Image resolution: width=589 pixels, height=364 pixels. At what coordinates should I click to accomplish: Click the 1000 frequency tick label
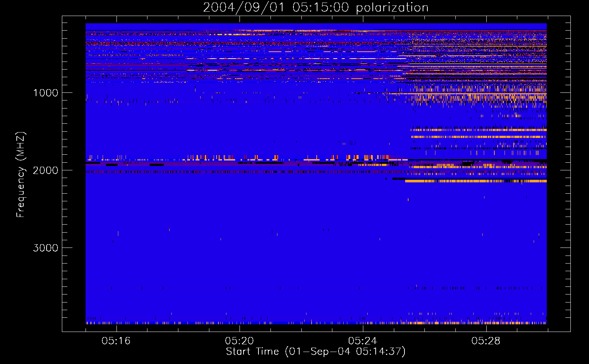pos(46,93)
